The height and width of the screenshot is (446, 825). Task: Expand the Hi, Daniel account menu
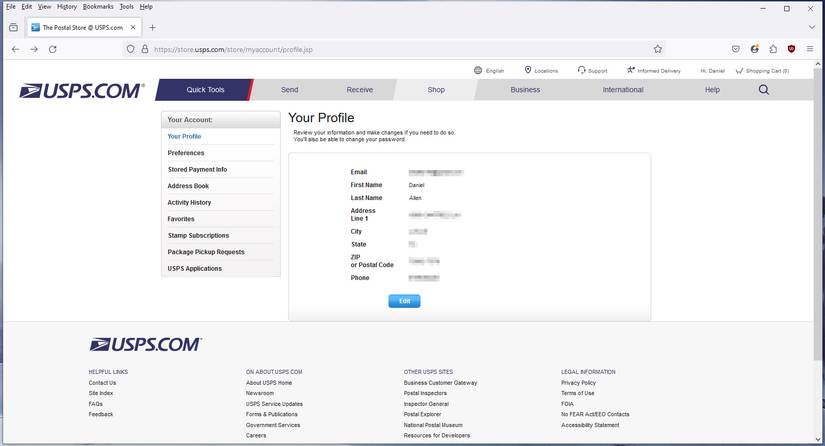click(712, 71)
